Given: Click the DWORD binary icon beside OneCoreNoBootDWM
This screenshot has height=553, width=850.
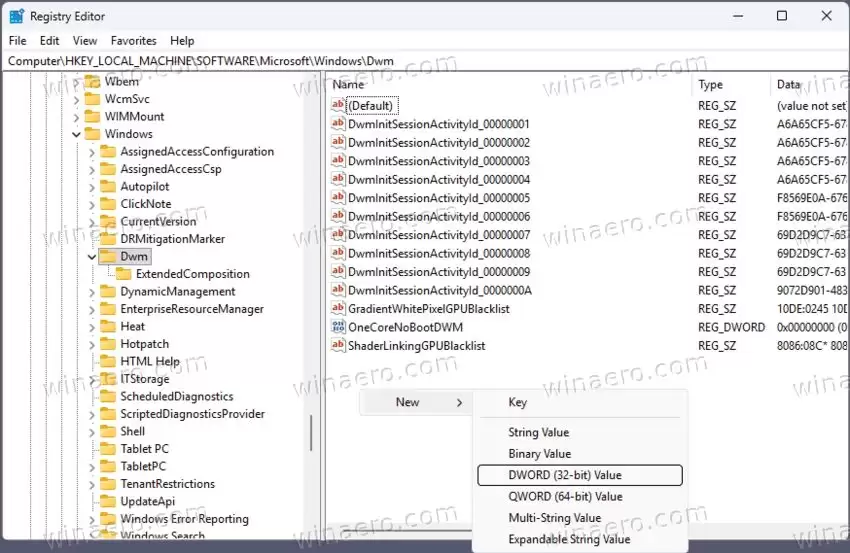Looking at the screenshot, I should click(338, 326).
